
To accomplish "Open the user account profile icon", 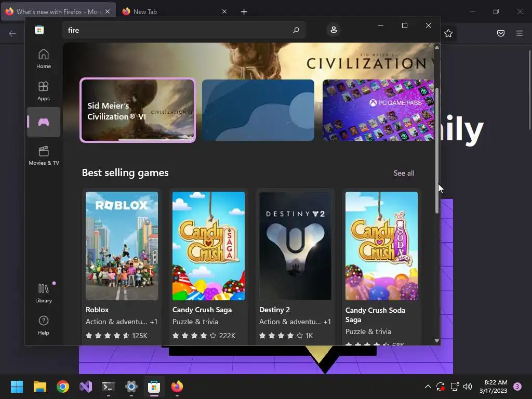I will coord(334,30).
